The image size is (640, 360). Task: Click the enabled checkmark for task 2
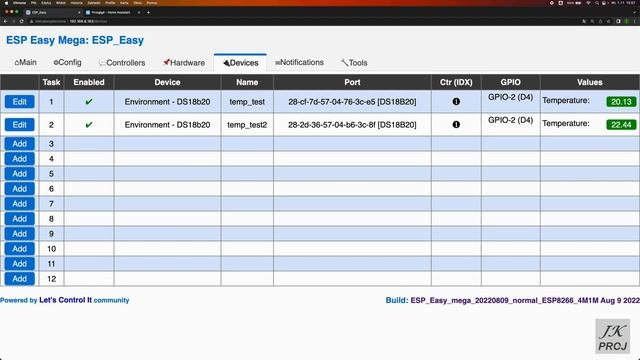click(x=89, y=124)
